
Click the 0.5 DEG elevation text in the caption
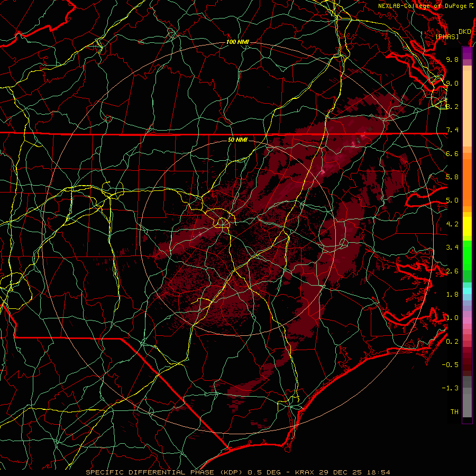(266, 472)
